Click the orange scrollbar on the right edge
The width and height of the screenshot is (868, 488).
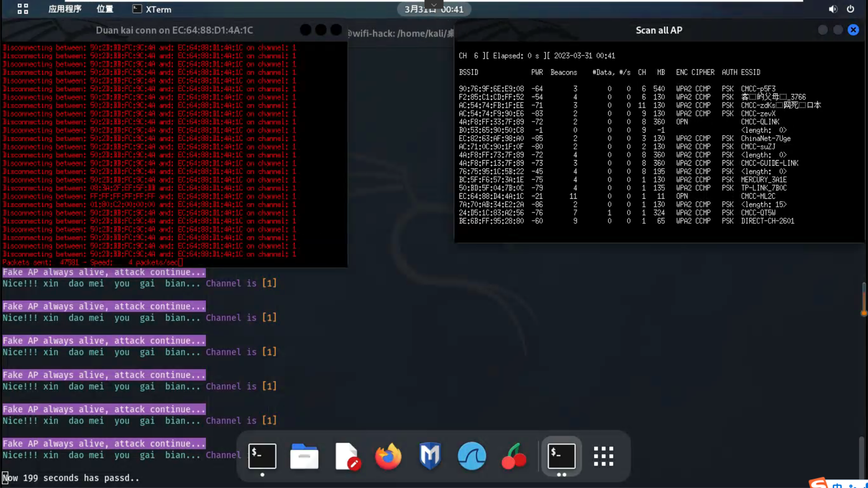click(863, 300)
